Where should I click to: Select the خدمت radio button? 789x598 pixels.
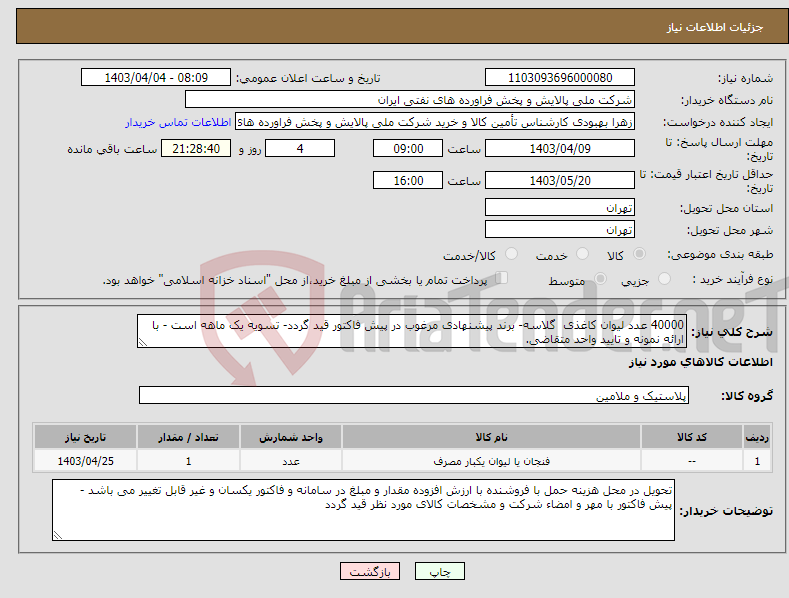click(x=582, y=254)
